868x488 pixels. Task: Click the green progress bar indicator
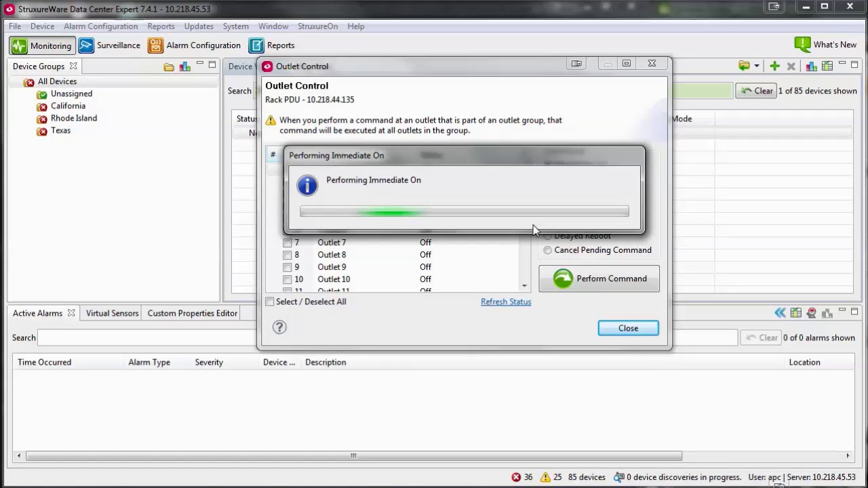(390, 212)
